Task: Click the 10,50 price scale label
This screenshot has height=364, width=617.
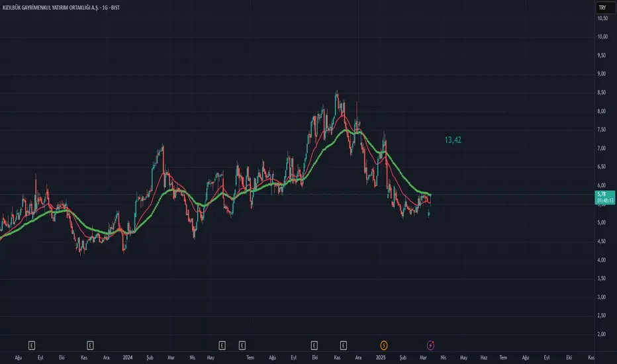Action: [602, 18]
